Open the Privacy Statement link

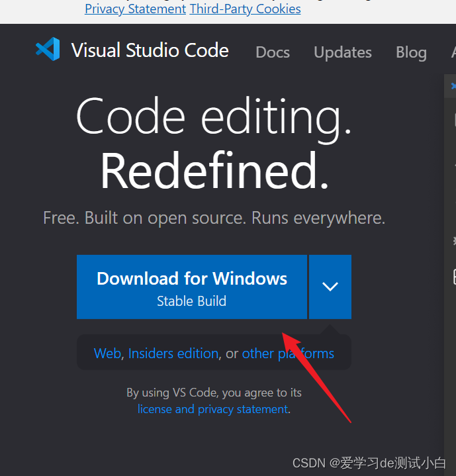135,9
